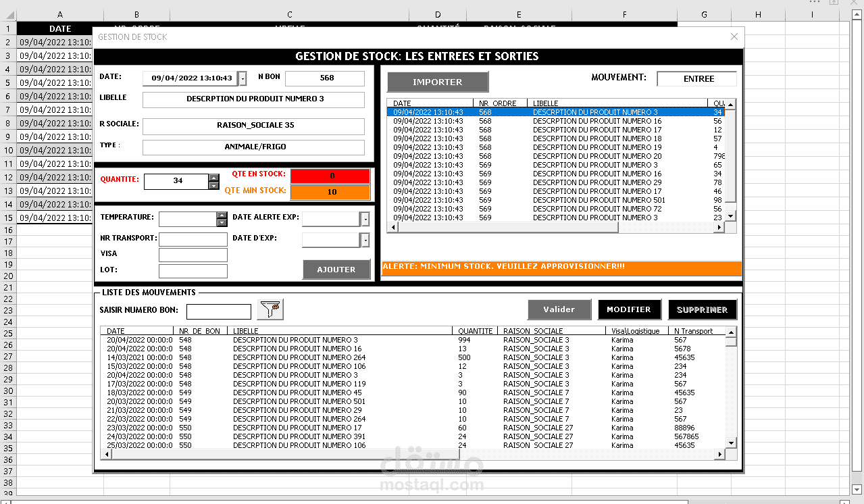The width and height of the screenshot is (864, 504).
Task: Select movement row PRODUIT NUMERO 45
Action: pyautogui.click(x=413, y=393)
